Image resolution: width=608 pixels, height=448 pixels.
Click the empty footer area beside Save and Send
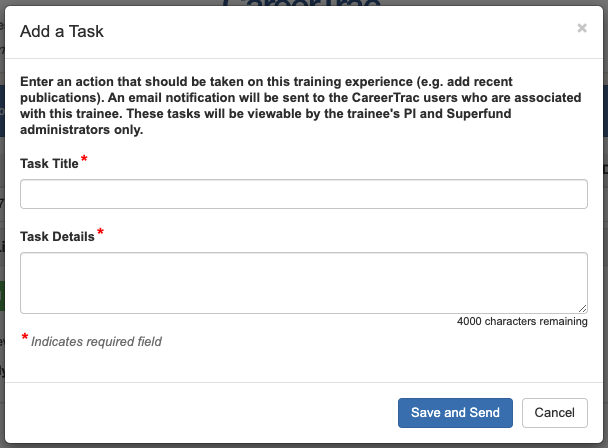click(x=201, y=413)
